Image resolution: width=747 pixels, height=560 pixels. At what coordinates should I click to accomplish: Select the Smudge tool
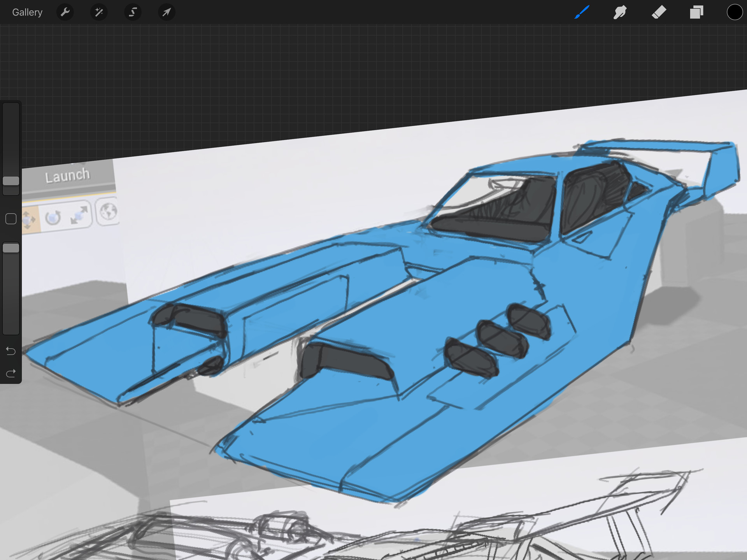point(620,12)
